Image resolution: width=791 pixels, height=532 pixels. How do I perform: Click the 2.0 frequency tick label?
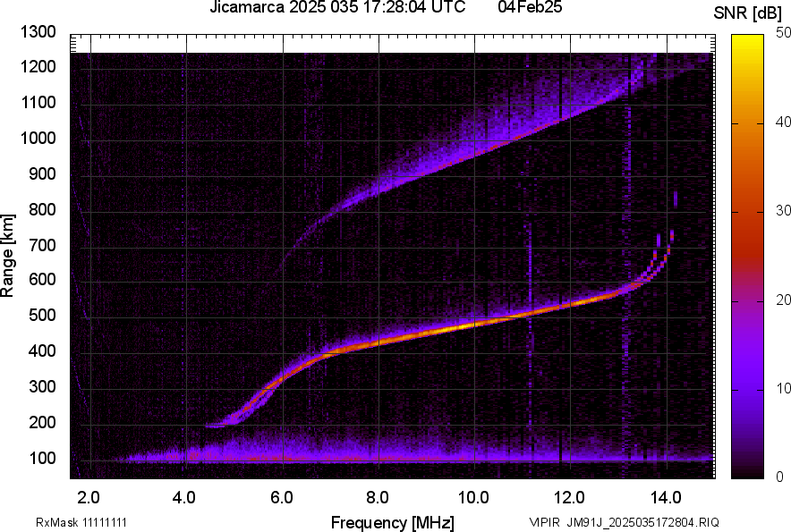pyautogui.click(x=89, y=498)
